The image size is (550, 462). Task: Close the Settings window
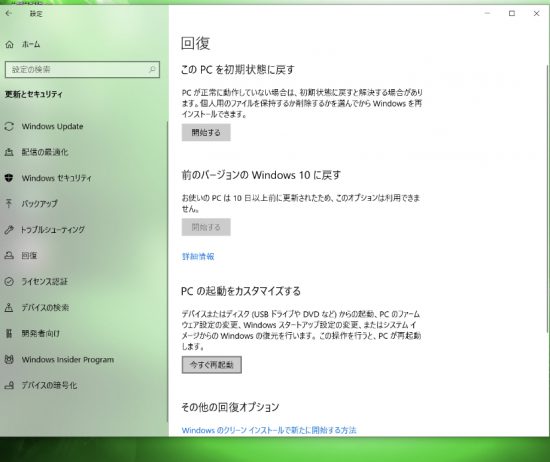click(x=536, y=13)
